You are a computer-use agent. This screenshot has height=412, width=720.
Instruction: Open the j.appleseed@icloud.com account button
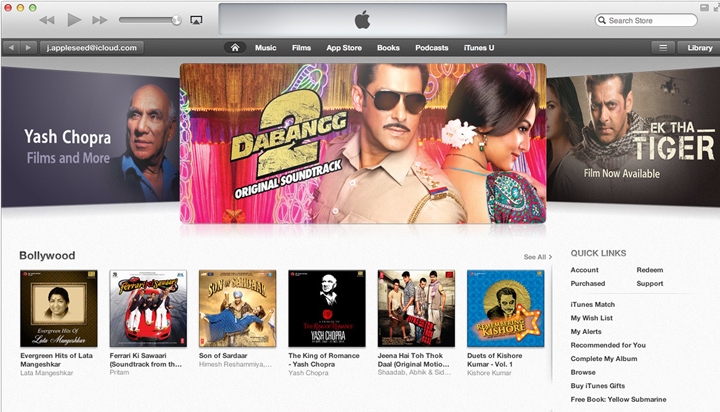click(92, 48)
